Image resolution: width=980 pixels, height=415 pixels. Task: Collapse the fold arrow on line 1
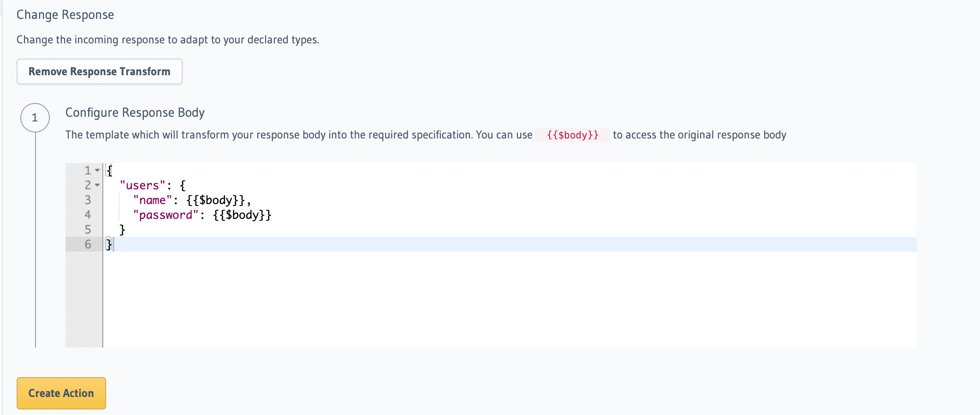(97, 170)
